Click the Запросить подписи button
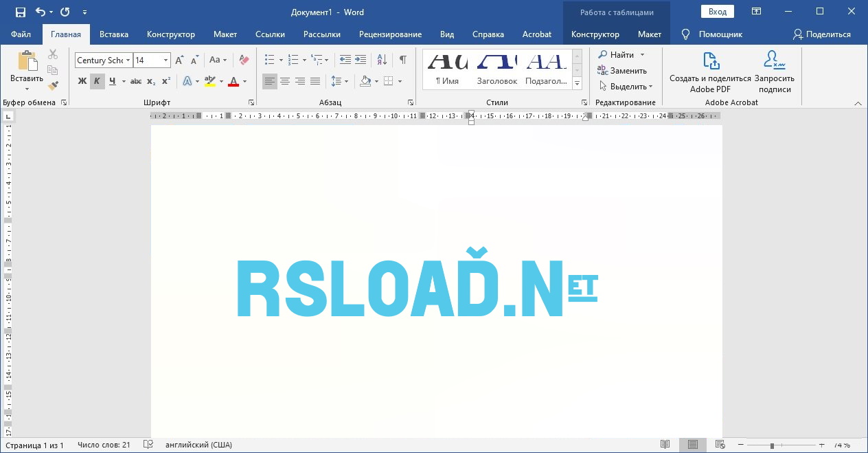This screenshot has width=868, height=453. 775,72
